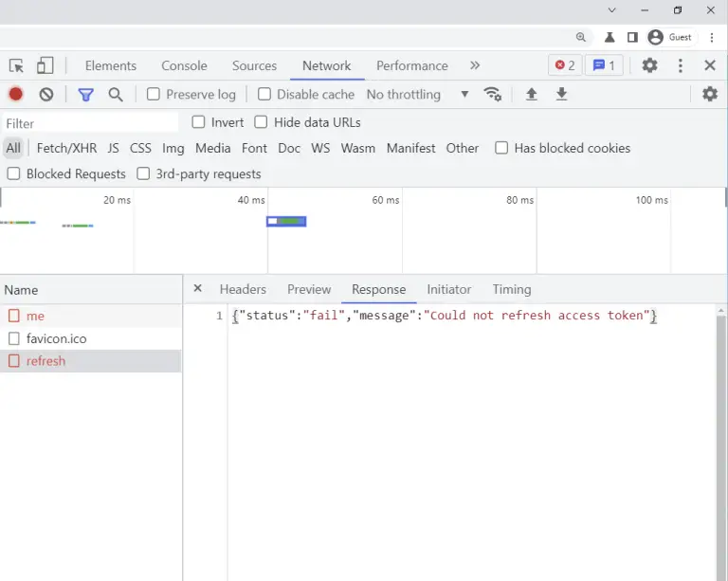Open the DevTools three-dot menu
Screen dimensions: 728x581
pos(680,65)
